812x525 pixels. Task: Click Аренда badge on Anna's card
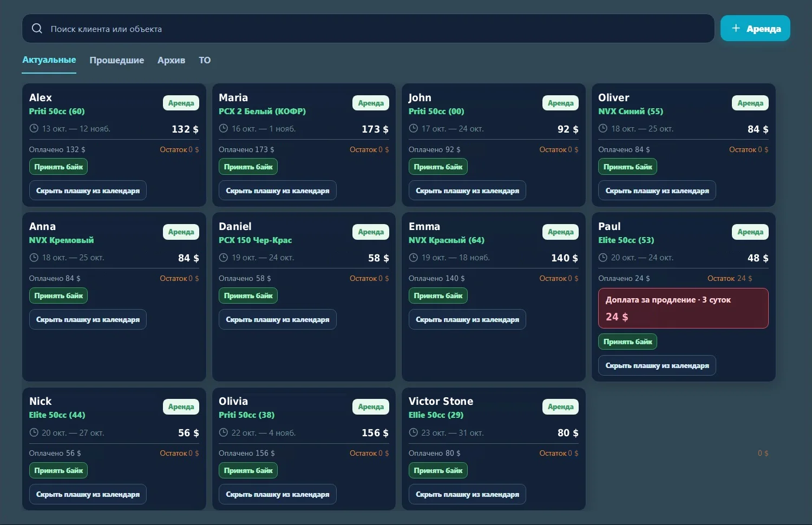(x=181, y=232)
